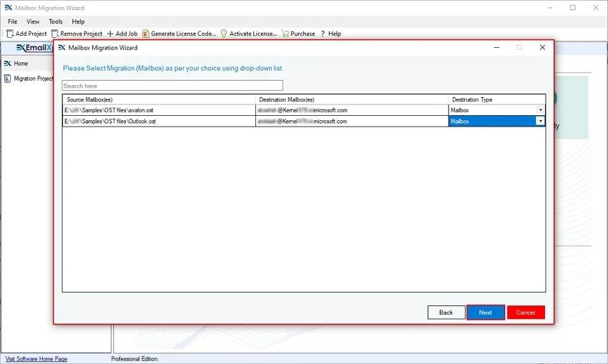Open the View menu
Viewport: 608px width, 364px height.
[33, 21]
